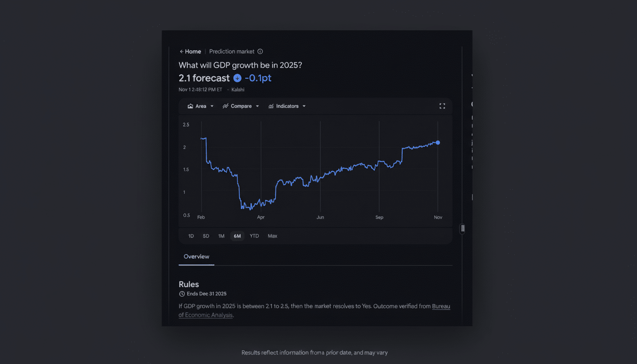The width and height of the screenshot is (637, 364).
Task: Click the blue forecast-change down arrow icon
Action: click(x=237, y=78)
